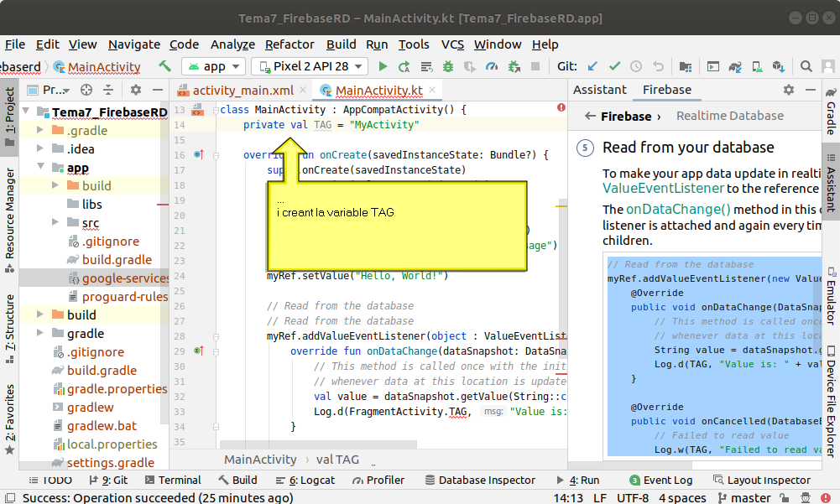Toggle the Device File Explorer window

tap(831, 402)
